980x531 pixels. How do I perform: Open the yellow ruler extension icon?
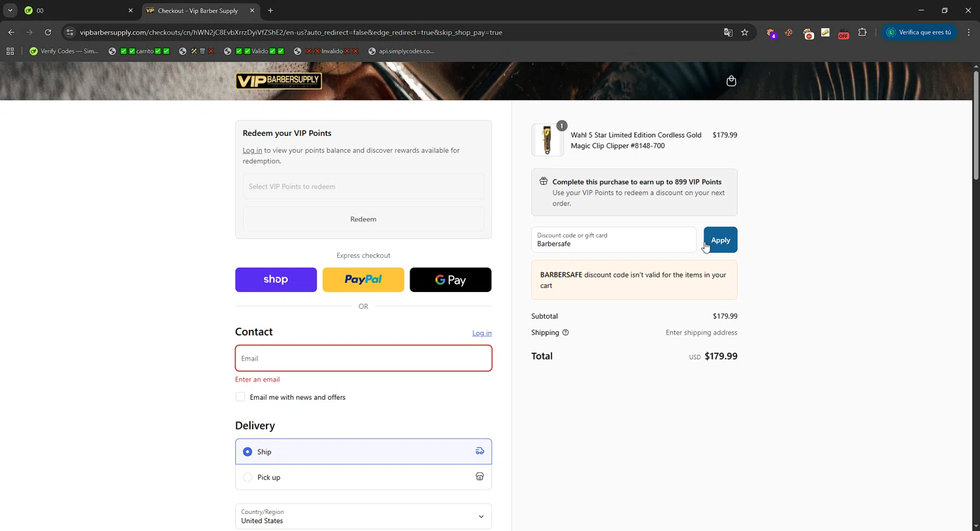(825, 32)
